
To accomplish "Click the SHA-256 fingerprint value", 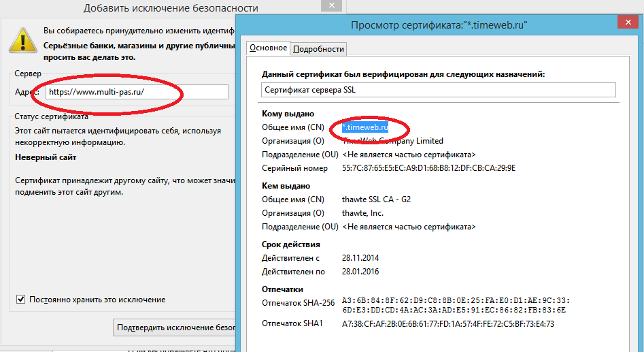I will pos(455,305).
